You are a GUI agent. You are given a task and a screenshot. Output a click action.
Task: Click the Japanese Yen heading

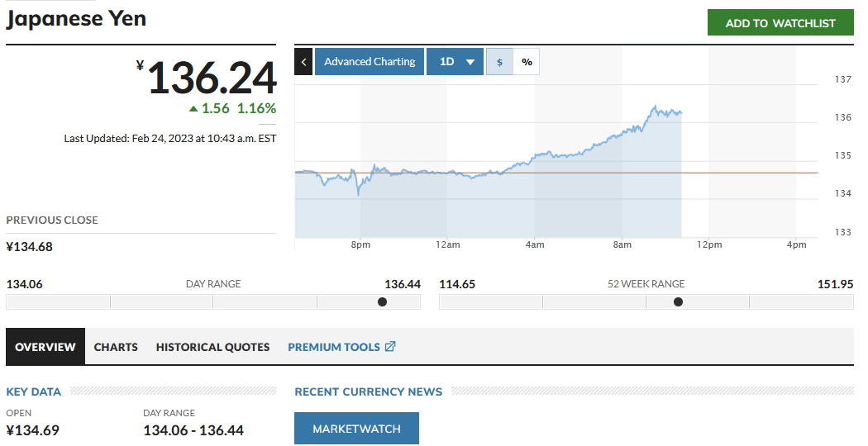pyautogui.click(x=76, y=19)
